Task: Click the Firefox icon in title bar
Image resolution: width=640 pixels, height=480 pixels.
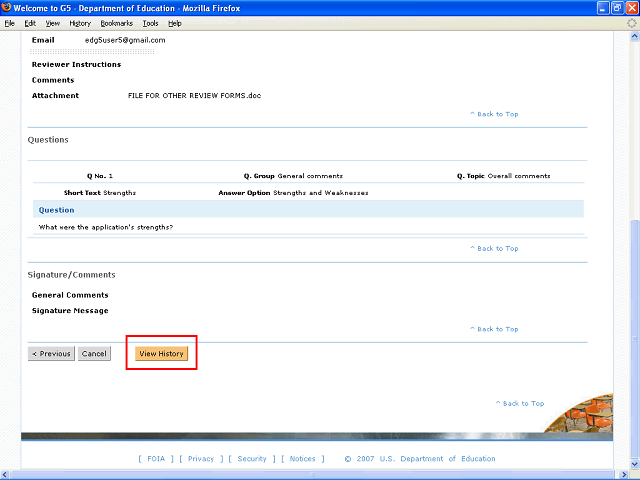Action: [6, 8]
